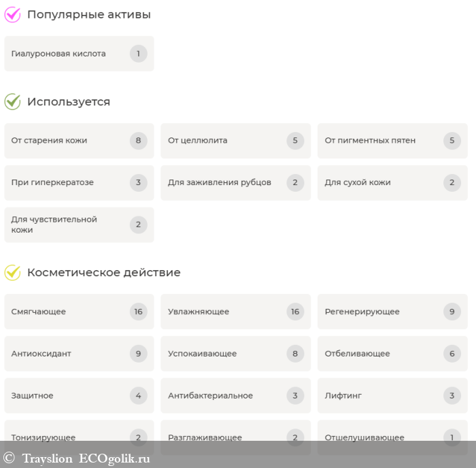This screenshot has width=476, height=468.
Task: Click the Лифтинг effect tag
Action: (x=392, y=397)
